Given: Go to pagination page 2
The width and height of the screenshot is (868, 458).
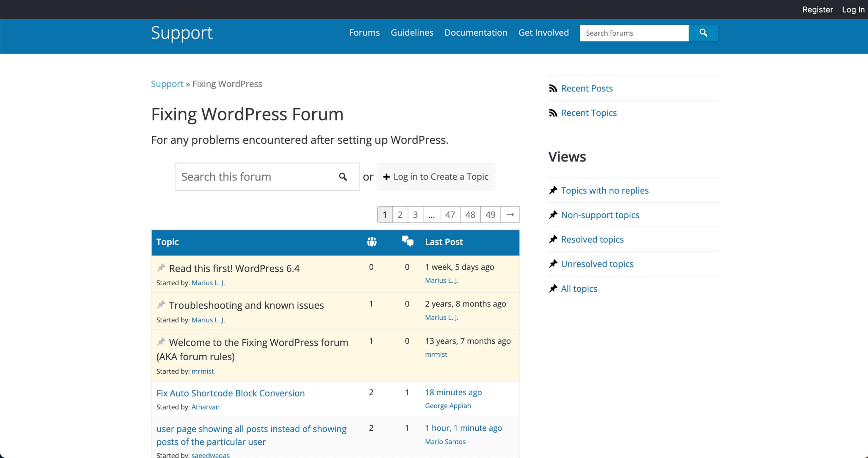Looking at the screenshot, I should coord(400,214).
